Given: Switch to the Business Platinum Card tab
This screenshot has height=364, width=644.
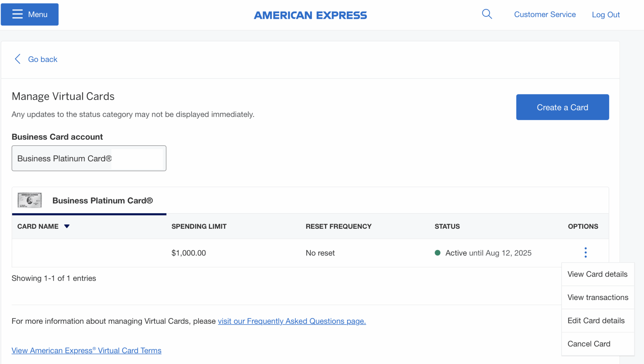Looking at the screenshot, I should click(103, 200).
